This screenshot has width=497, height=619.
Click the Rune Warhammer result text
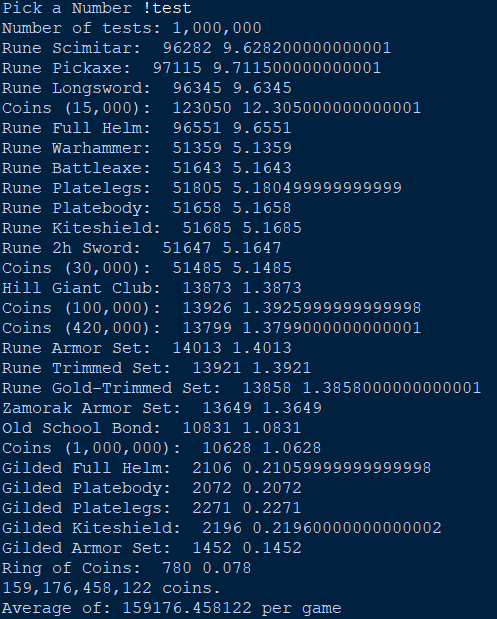pos(147,148)
